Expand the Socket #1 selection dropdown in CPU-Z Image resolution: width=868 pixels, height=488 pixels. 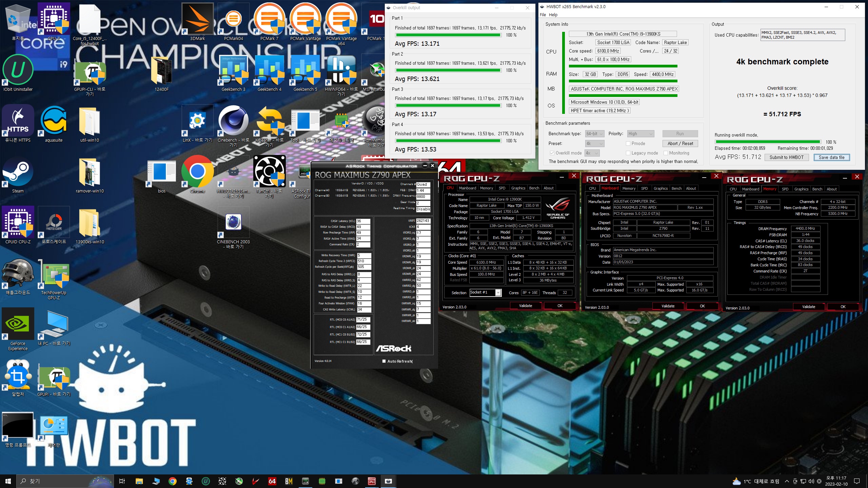(x=498, y=293)
